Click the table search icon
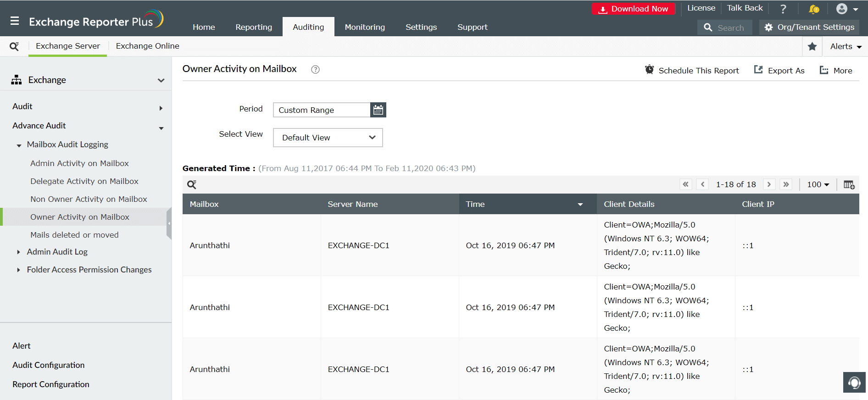 point(192,184)
